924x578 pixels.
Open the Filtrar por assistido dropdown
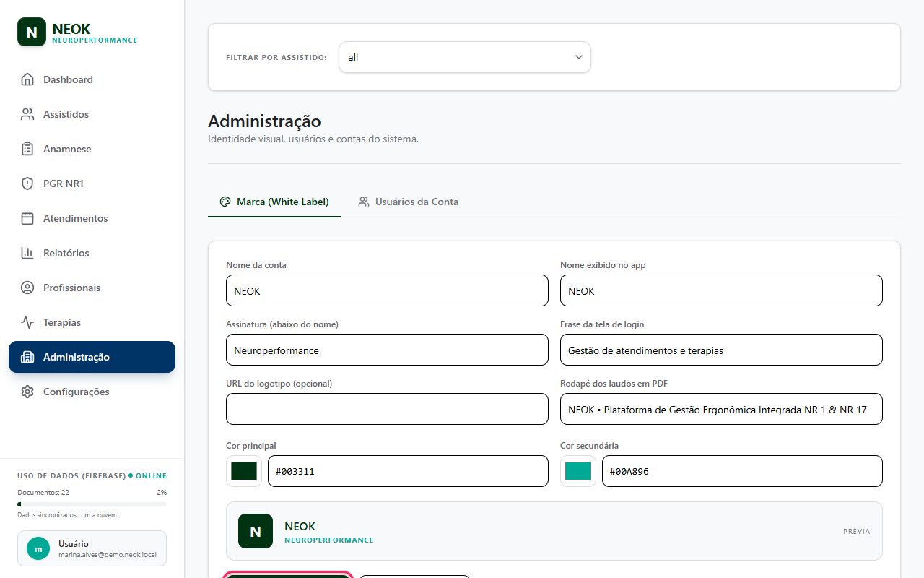coord(465,57)
